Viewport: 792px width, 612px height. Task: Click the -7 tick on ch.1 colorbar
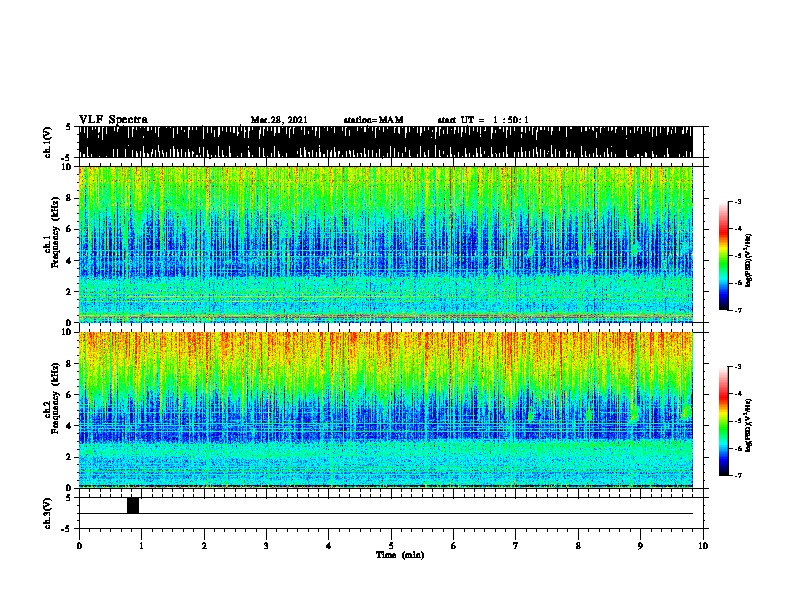[737, 310]
